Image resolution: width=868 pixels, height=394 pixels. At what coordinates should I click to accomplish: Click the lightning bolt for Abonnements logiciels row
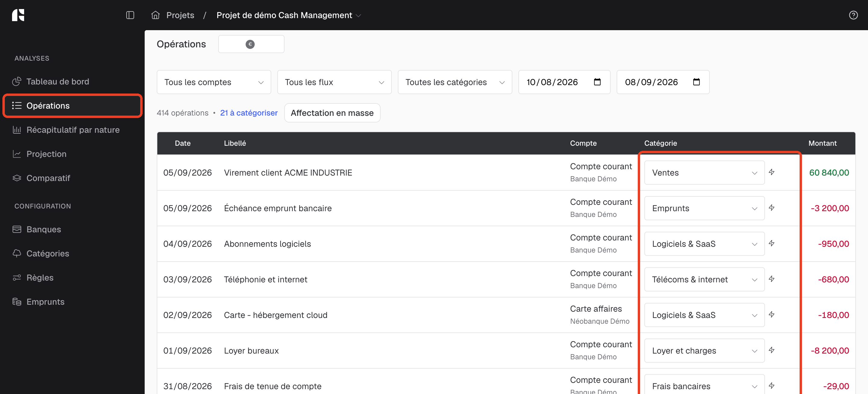pyautogui.click(x=772, y=243)
